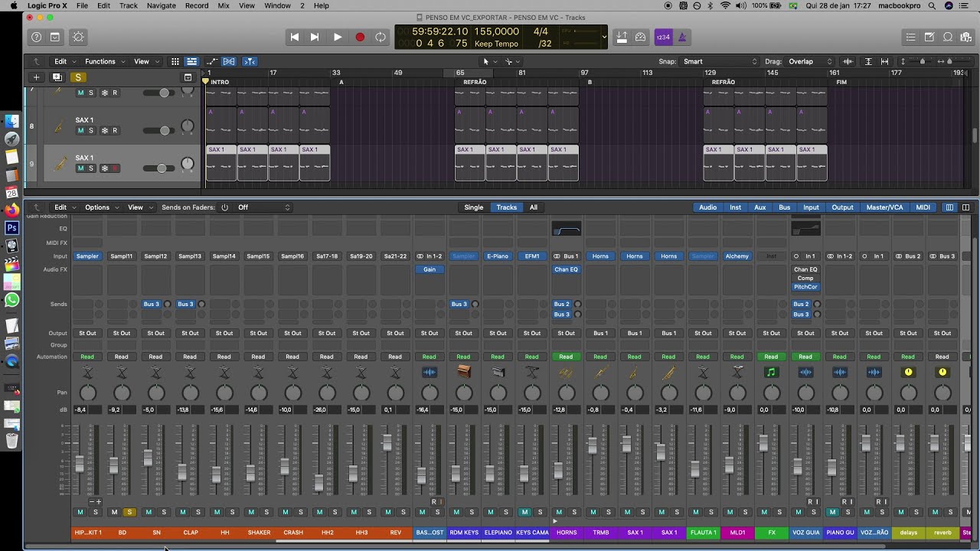Open the PitchCor plug-in on VOZ GUIA

tap(805, 287)
